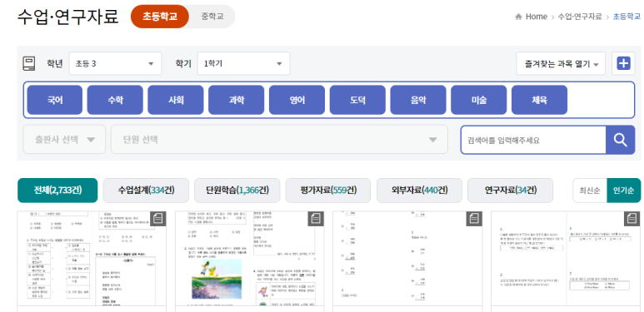Switch to 외부자료(440건) tab
Viewport: 644px width, 312px height.
point(419,191)
